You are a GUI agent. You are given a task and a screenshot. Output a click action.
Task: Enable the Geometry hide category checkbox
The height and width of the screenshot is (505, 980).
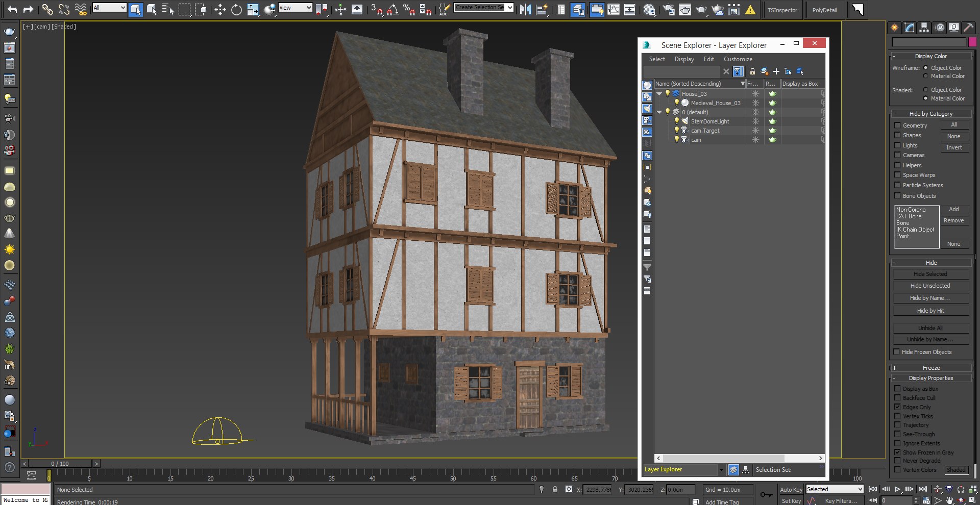[x=897, y=125]
